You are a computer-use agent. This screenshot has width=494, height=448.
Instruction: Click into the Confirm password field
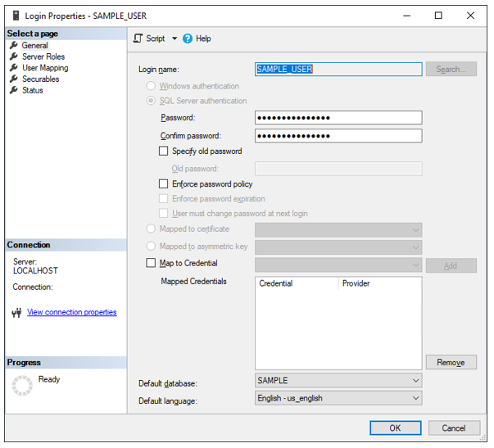click(x=338, y=136)
